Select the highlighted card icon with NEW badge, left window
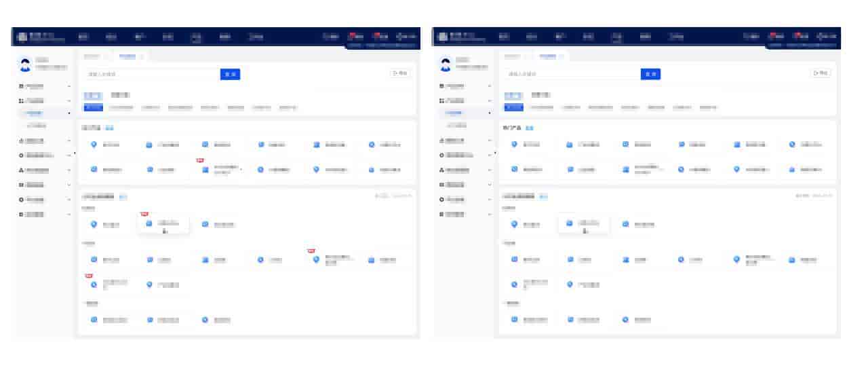The height and width of the screenshot is (370, 868). point(150,223)
